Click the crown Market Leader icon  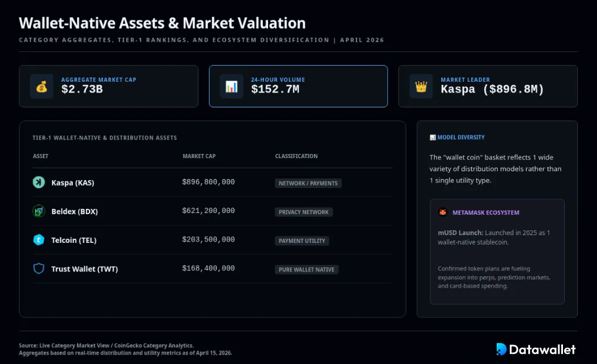point(421,86)
